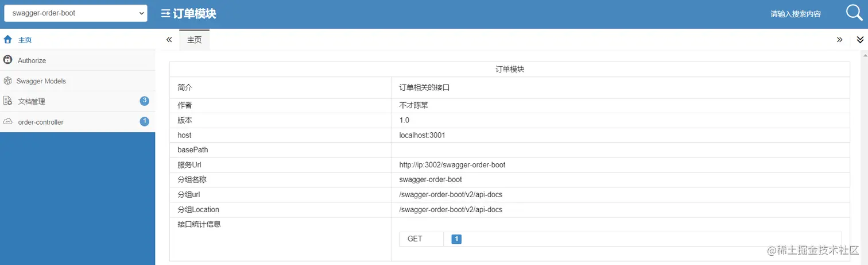
Task: Click the cube icon beside Swagger Models
Action: click(8, 80)
